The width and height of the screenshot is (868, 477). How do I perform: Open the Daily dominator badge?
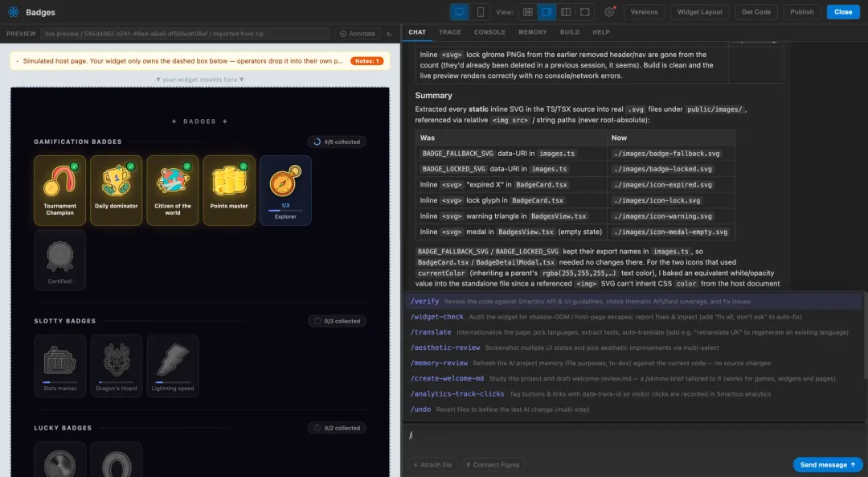pyautogui.click(x=117, y=190)
